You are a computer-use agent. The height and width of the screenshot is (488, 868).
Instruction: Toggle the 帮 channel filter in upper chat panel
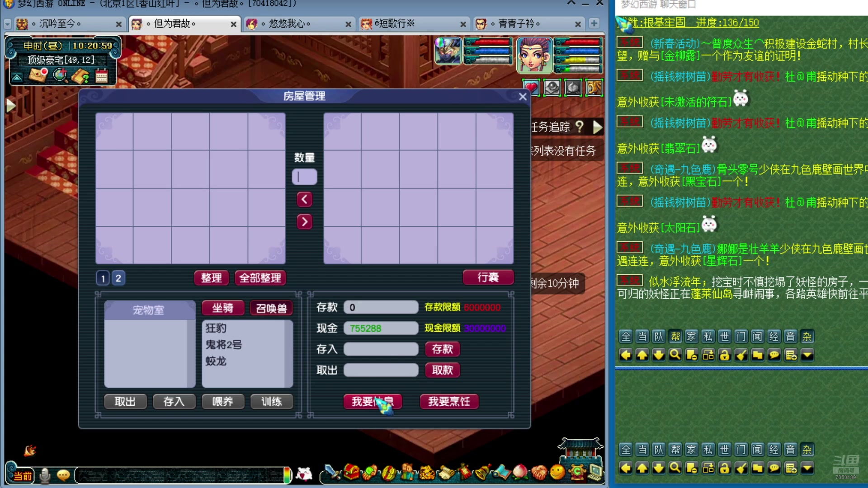675,336
